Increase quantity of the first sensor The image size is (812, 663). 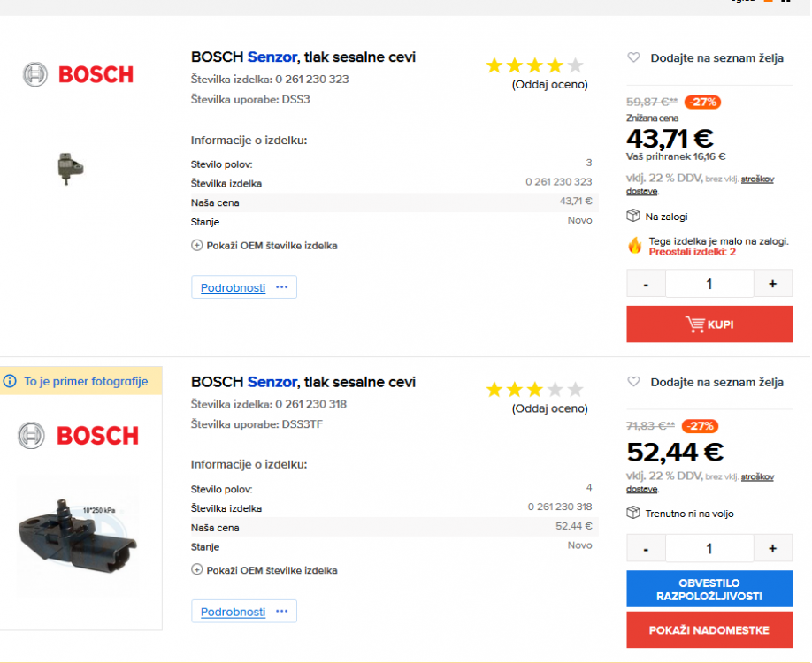point(773,284)
